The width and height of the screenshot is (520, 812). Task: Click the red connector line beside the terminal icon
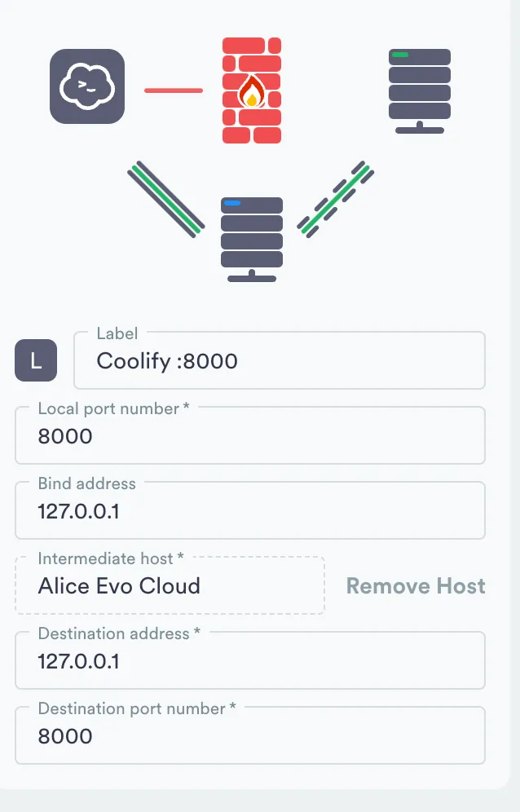(x=173, y=90)
